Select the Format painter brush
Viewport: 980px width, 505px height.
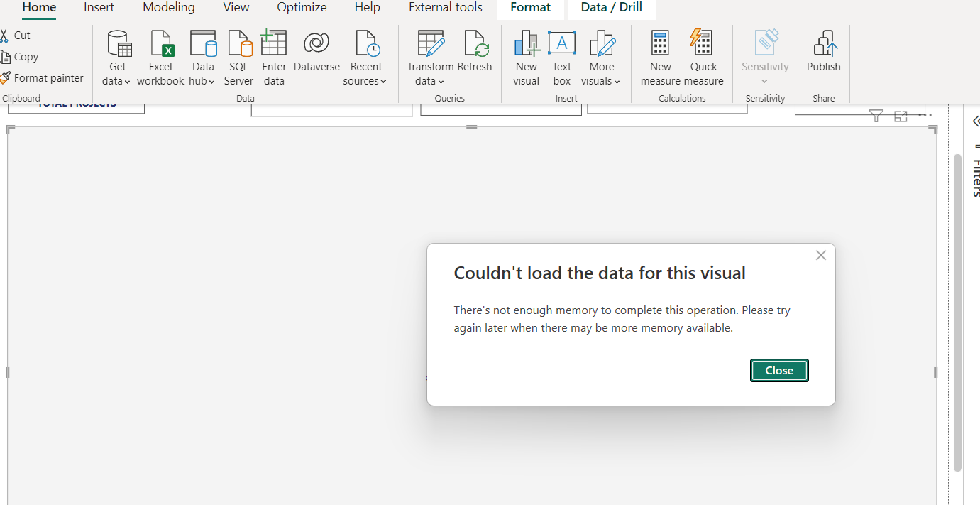pos(5,78)
